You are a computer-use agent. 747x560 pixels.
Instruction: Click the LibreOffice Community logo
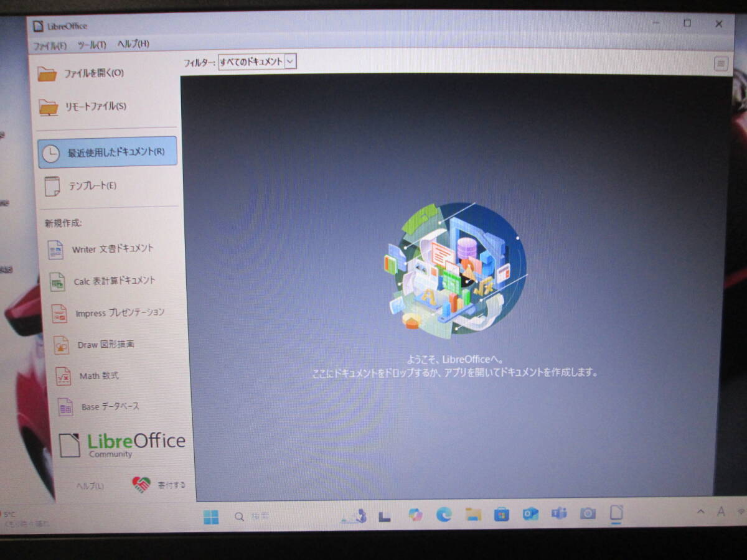pos(122,445)
